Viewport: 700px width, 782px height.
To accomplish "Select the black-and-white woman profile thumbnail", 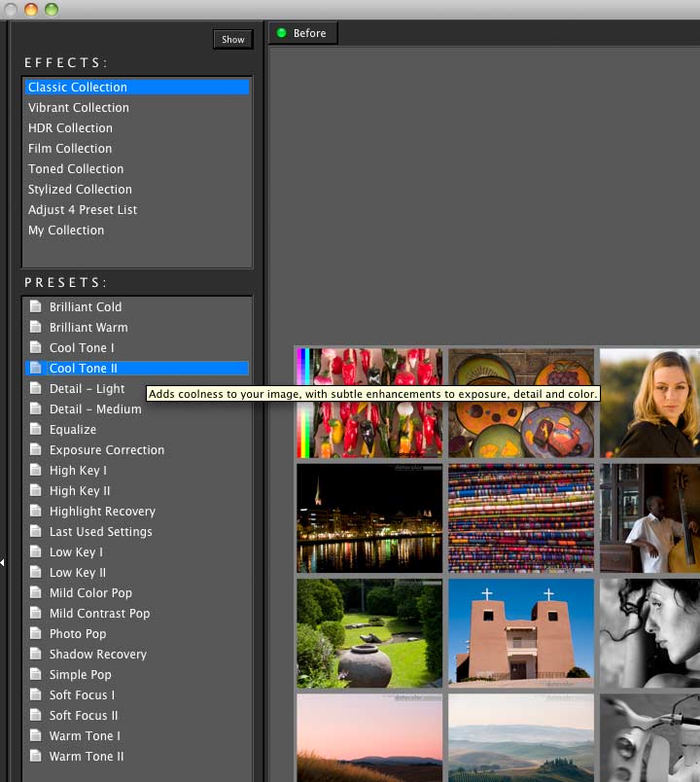I will 649,633.
